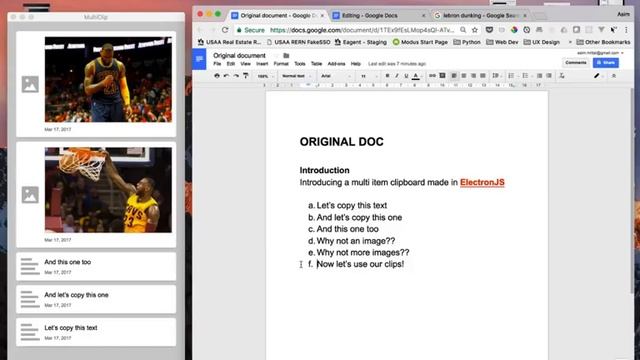
Task: Click the print icon in Docs toolbar
Action: point(217,76)
